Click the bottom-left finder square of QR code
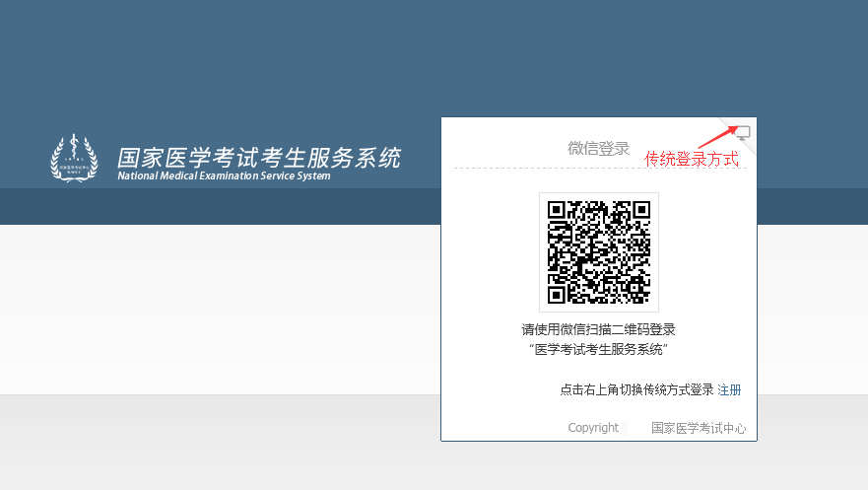The width and height of the screenshot is (868, 490). point(557,295)
